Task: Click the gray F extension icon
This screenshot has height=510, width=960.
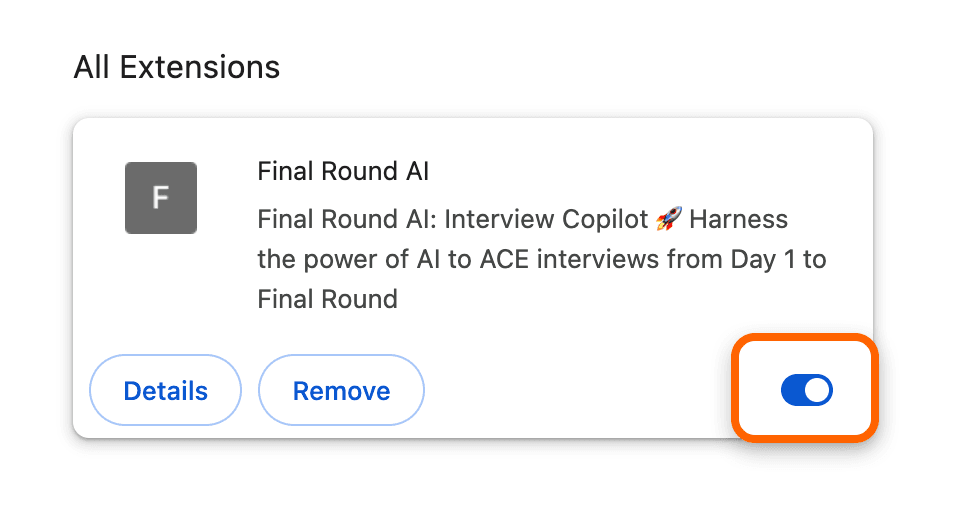Action: pyautogui.click(x=161, y=198)
